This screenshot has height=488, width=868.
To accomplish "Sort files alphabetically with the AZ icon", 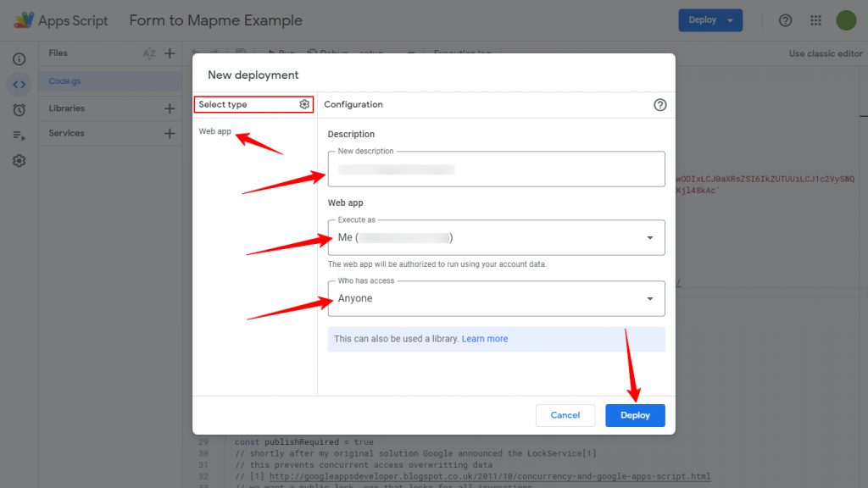I will coord(149,53).
